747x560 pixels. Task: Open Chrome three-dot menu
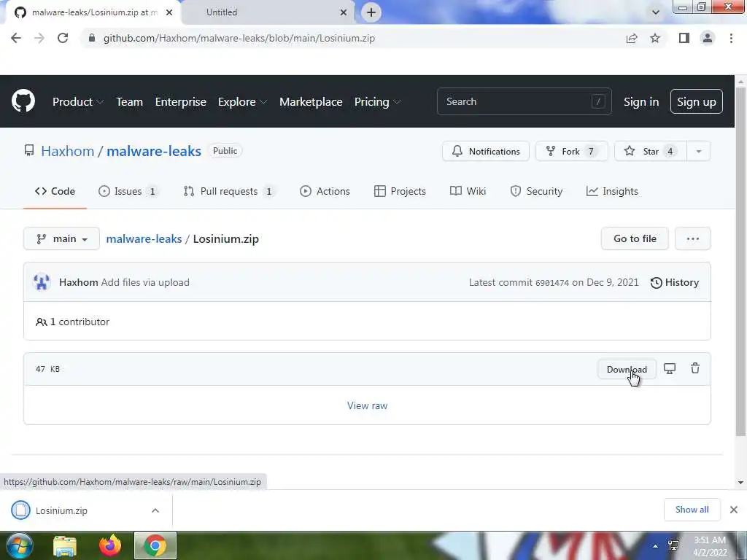click(731, 38)
